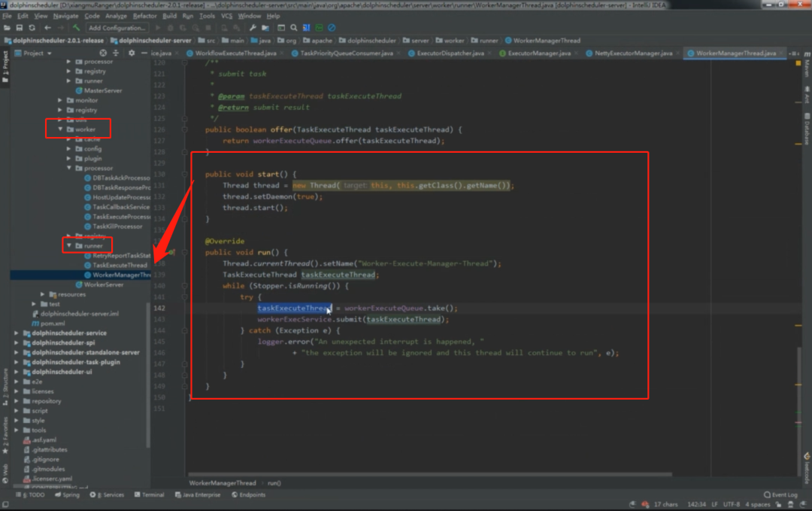Open the VCS menu
The image size is (812, 511).
pos(226,16)
